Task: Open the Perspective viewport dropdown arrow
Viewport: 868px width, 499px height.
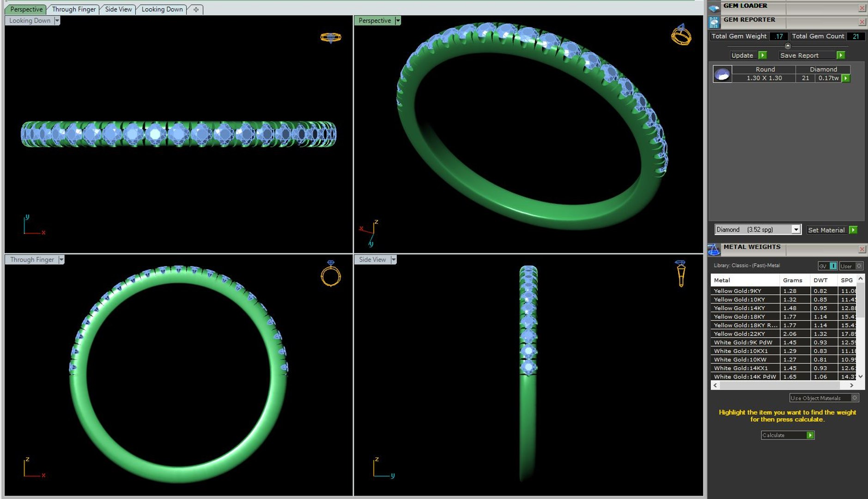Action: point(398,20)
